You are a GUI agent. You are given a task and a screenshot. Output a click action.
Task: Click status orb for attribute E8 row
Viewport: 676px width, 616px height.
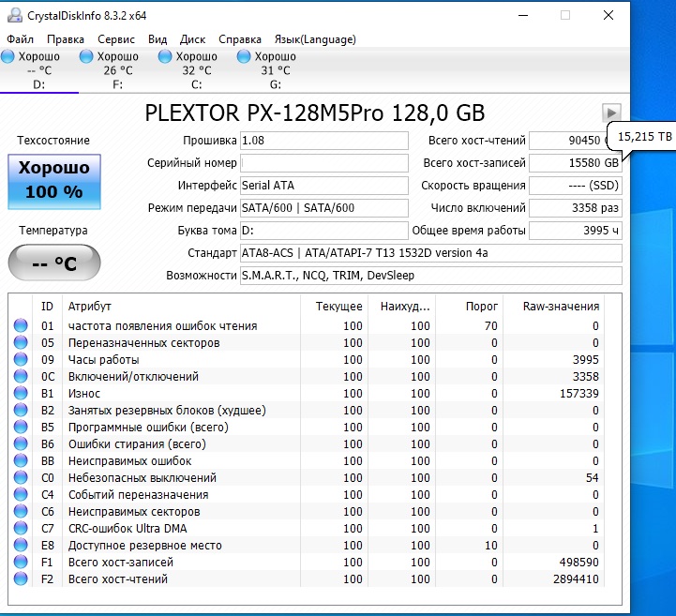pos(21,546)
